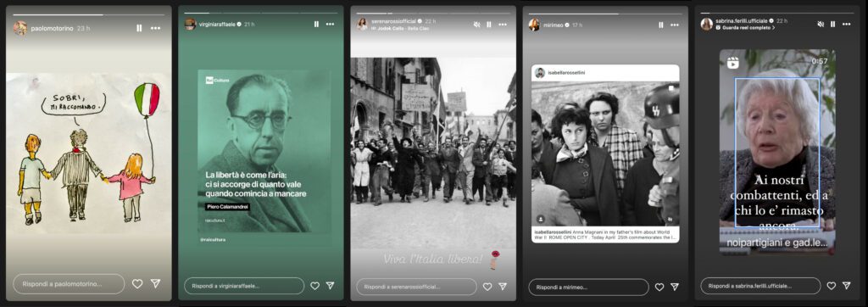Share the paolomotorino story
The height and width of the screenshot is (307, 868).
pos(156,284)
